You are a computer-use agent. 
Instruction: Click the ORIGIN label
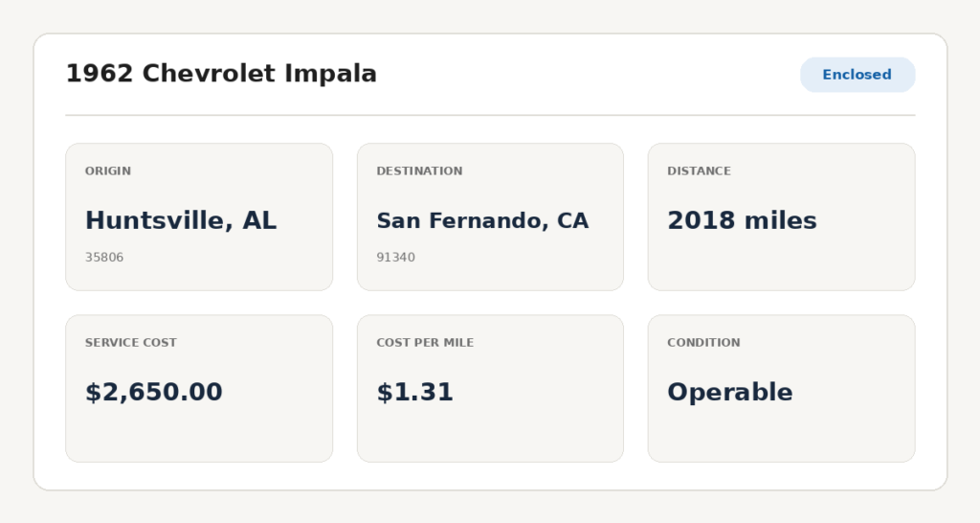(x=108, y=171)
